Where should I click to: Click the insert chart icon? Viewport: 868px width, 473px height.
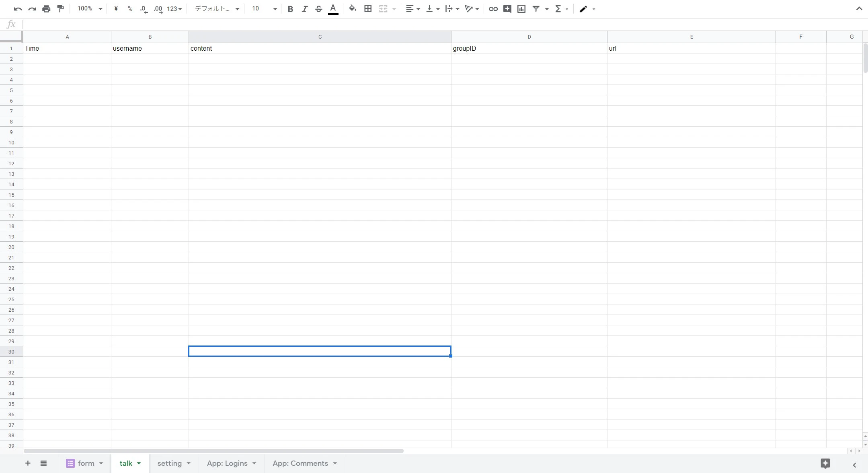521,9
